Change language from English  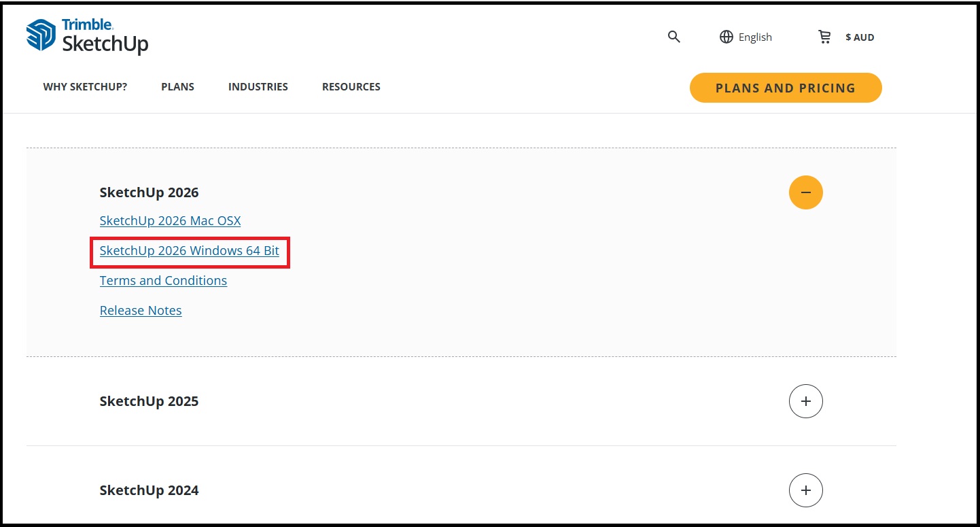click(x=755, y=37)
